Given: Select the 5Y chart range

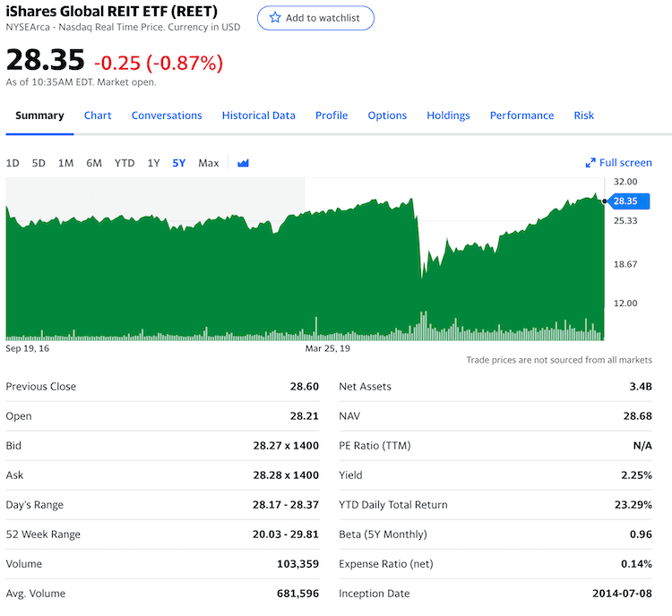Looking at the screenshot, I should click(178, 163).
